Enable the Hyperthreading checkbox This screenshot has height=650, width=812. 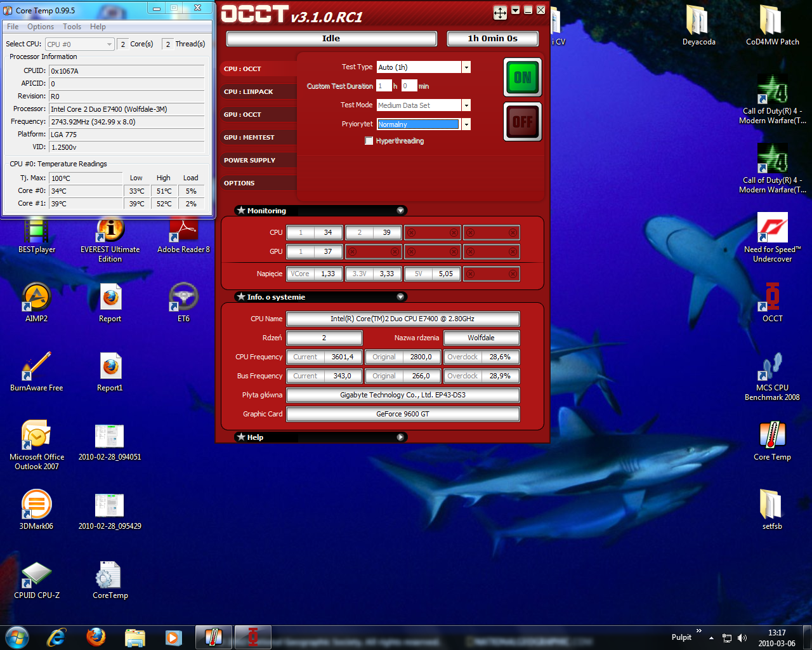click(369, 141)
